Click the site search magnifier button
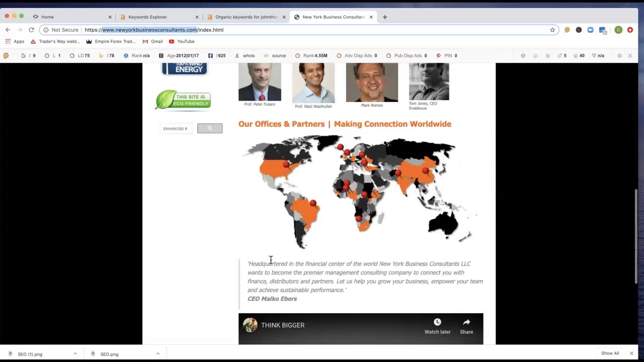644x362 pixels. (x=210, y=129)
